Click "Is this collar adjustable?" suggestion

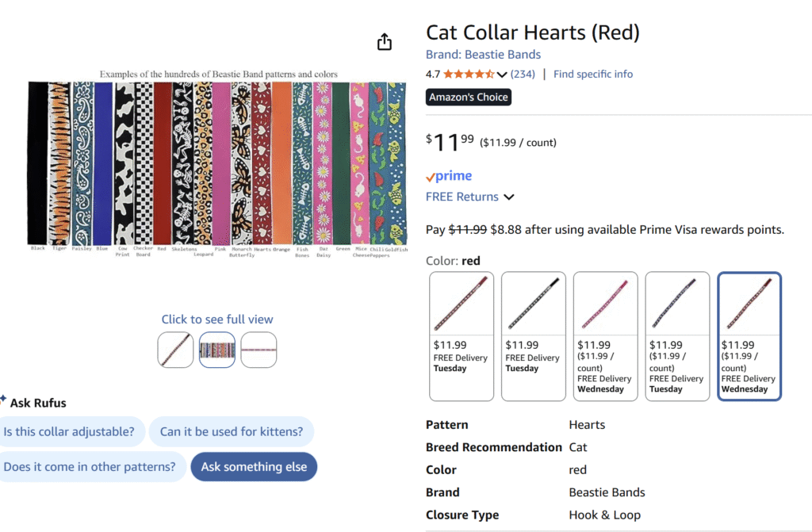click(69, 432)
